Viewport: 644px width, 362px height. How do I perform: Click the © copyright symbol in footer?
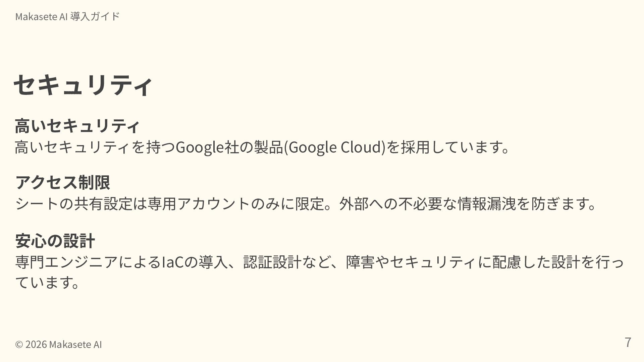click(x=19, y=344)
